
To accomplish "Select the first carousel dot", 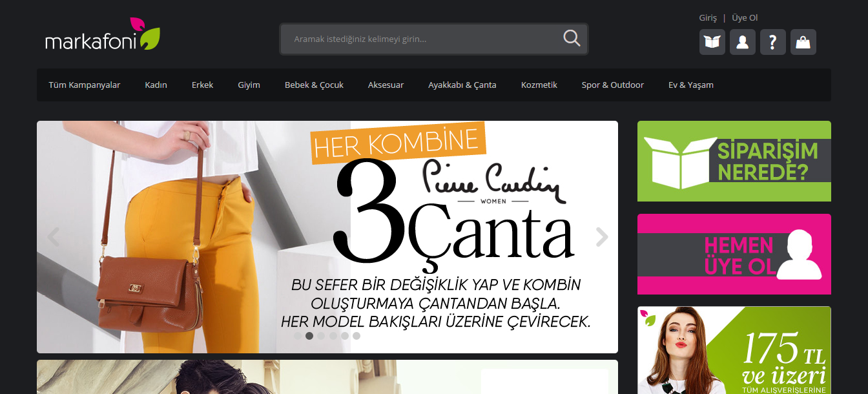I will coord(298,336).
